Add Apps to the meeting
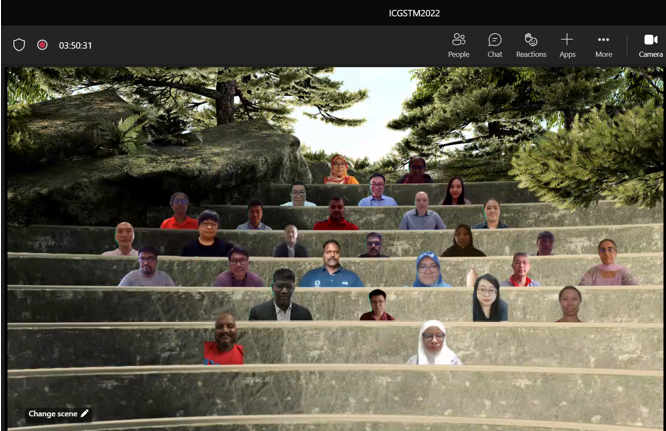This screenshot has height=431, width=666. [567, 45]
